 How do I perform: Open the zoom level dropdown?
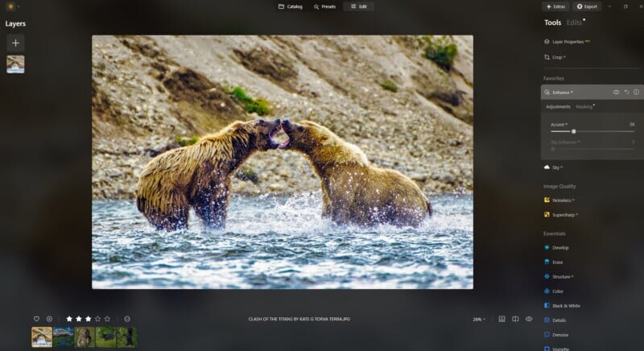[479, 320]
